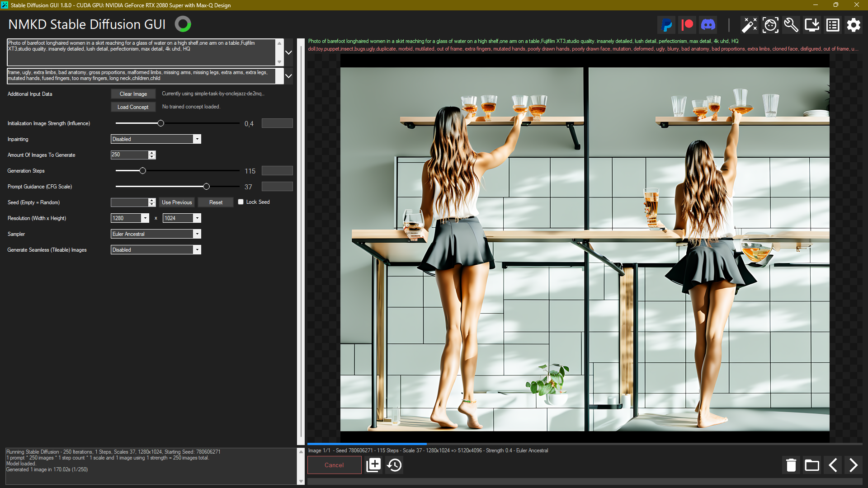Open the PayPal donation icon
This screenshot has width=868, height=488.
[x=667, y=25]
